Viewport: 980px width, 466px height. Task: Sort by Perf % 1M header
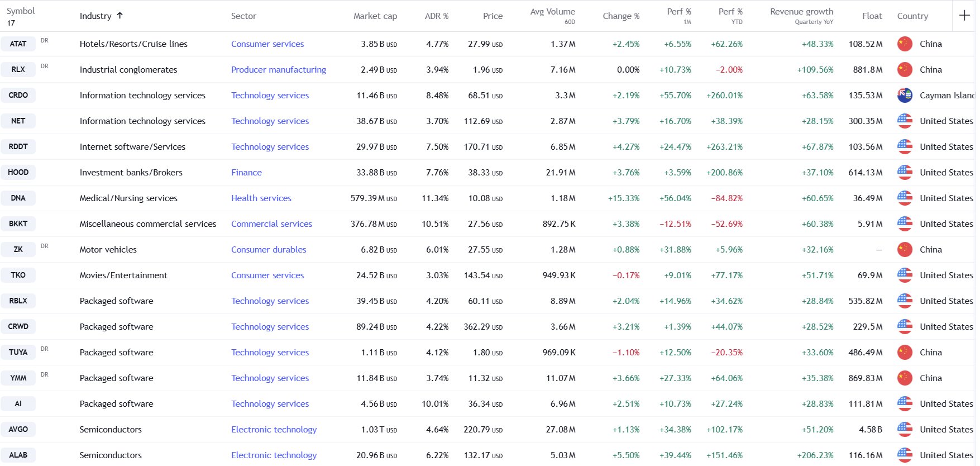pos(679,16)
